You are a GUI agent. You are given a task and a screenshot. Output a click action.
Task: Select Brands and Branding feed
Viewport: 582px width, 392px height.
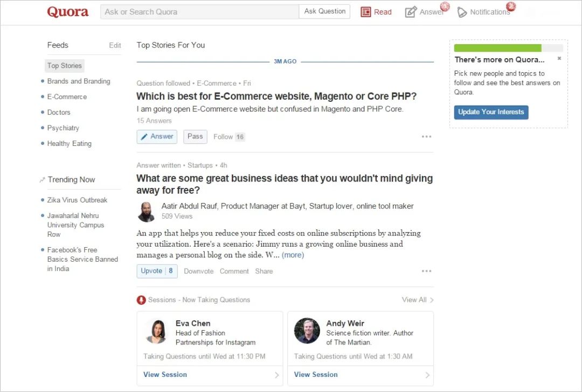[79, 81]
